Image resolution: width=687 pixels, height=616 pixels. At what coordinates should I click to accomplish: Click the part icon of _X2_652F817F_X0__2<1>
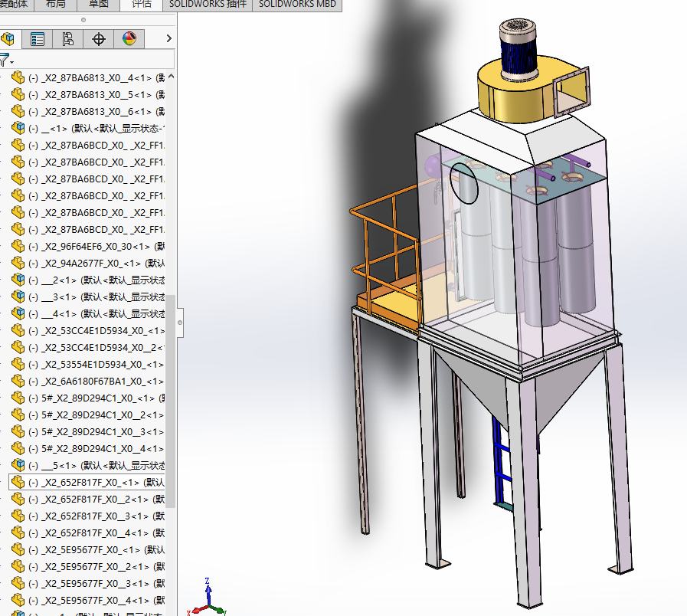pos(18,499)
